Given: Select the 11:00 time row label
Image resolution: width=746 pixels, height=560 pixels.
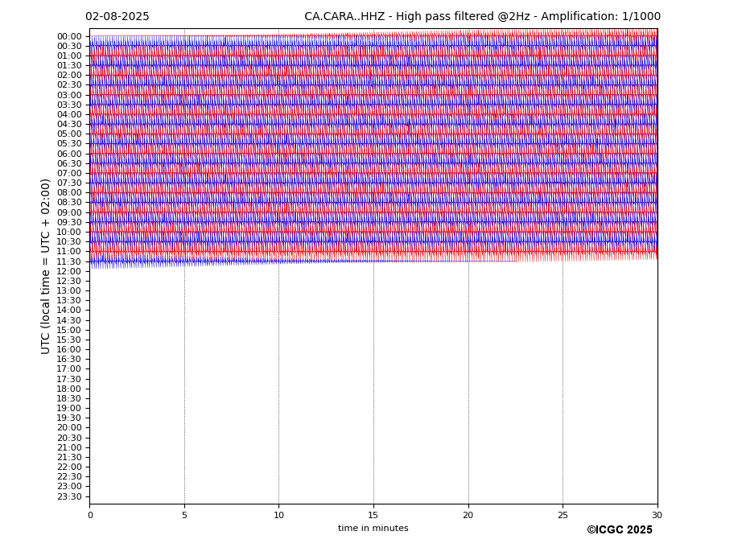Looking at the screenshot, I should point(69,252).
